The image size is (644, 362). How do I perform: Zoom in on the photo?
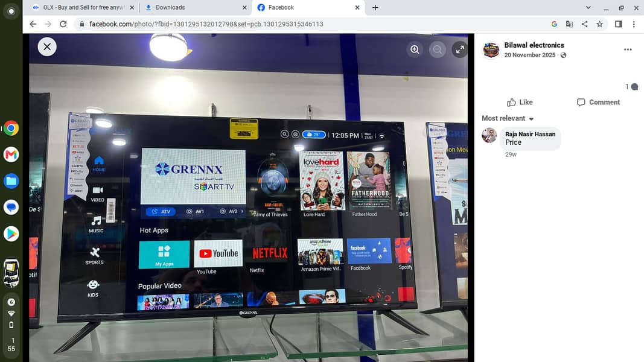coord(415,49)
